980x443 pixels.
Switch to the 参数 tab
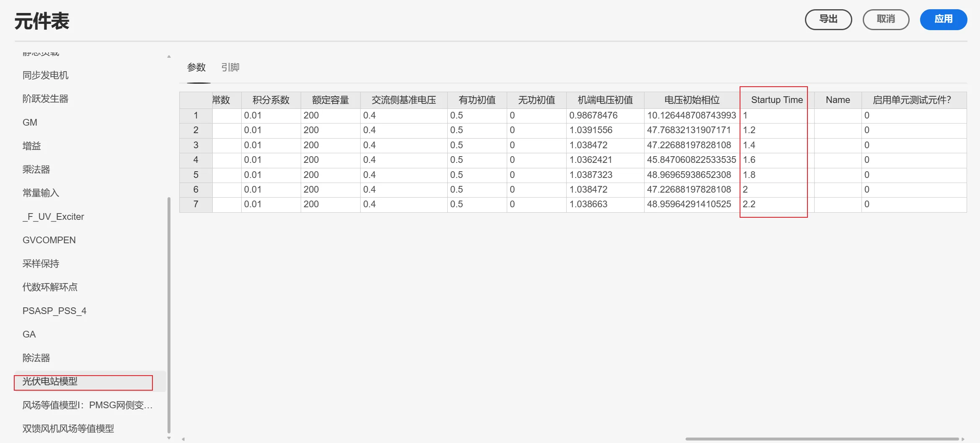[x=197, y=67]
